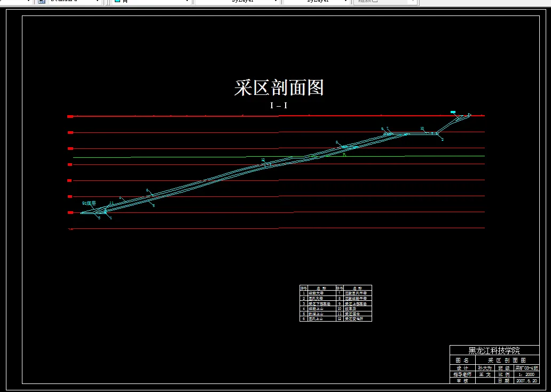Click legend entry 回风上山
Image resolution: width=551 pixels, height=392 pixels.
(x=316, y=319)
